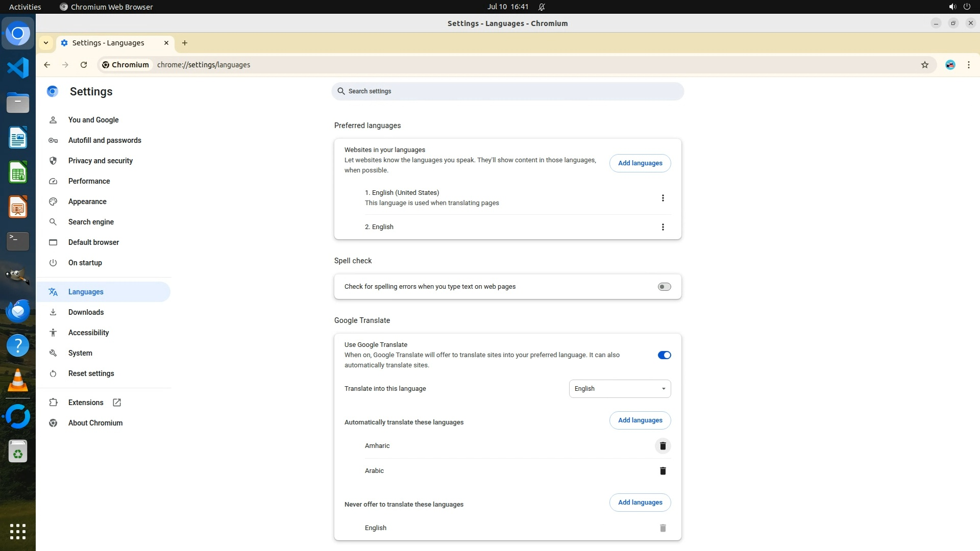
Task: Open three-dot menu for second English entry
Action: 663,227
